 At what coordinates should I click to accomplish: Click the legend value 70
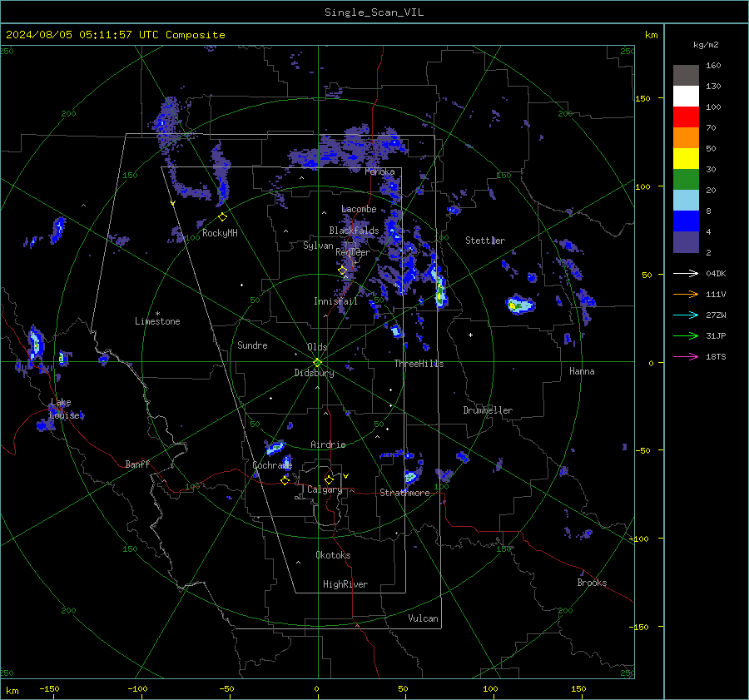coord(711,127)
